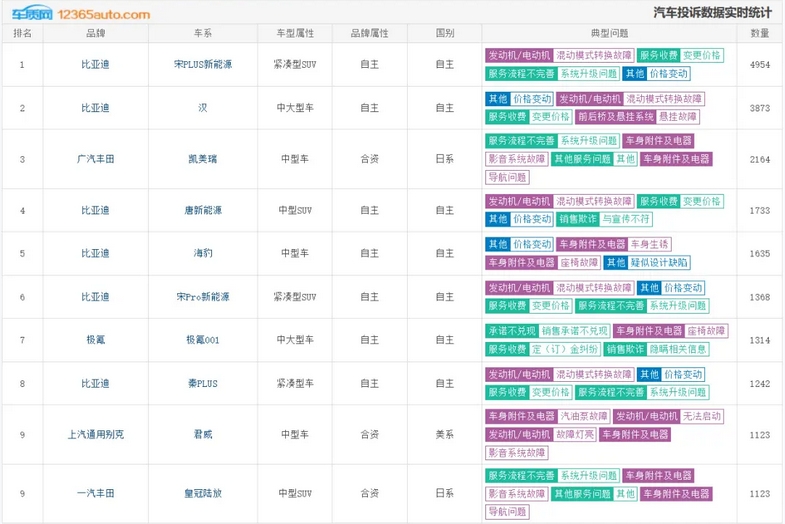Click the 典型问题 column header

click(x=609, y=33)
